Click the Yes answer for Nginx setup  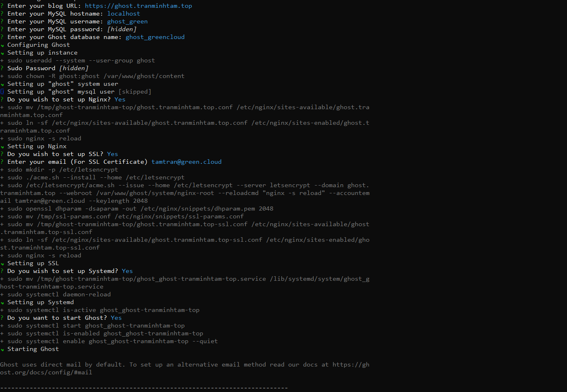(120, 99)
